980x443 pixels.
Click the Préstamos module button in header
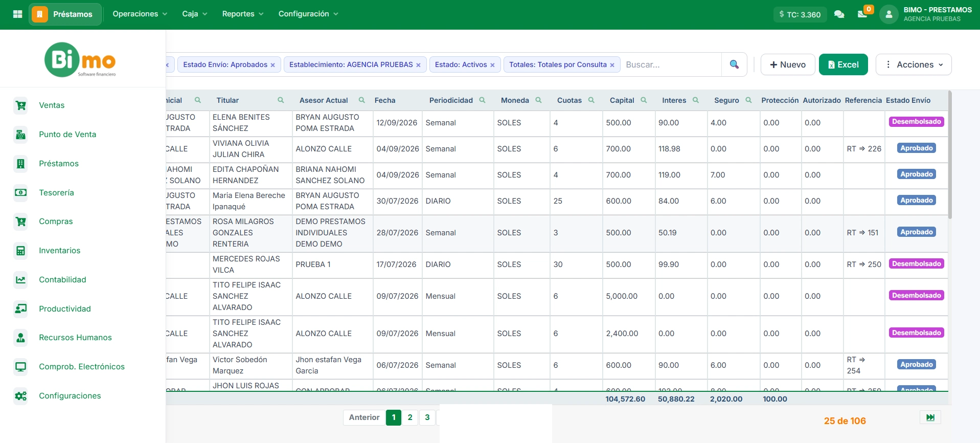[65, 14]
